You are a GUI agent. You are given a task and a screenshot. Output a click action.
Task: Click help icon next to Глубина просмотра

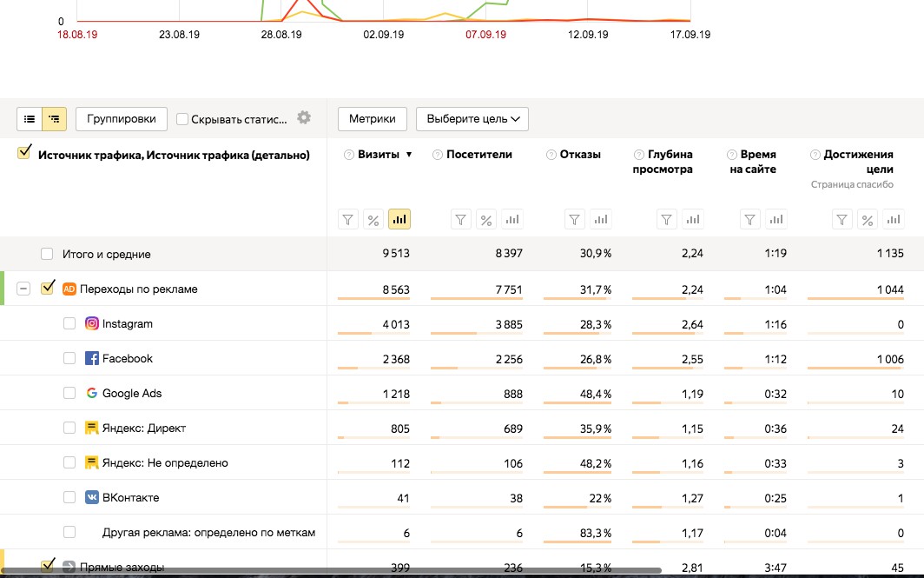639,155
